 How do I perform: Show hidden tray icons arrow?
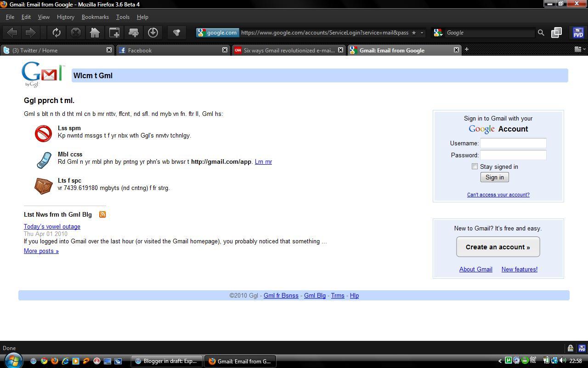[500, 361]
